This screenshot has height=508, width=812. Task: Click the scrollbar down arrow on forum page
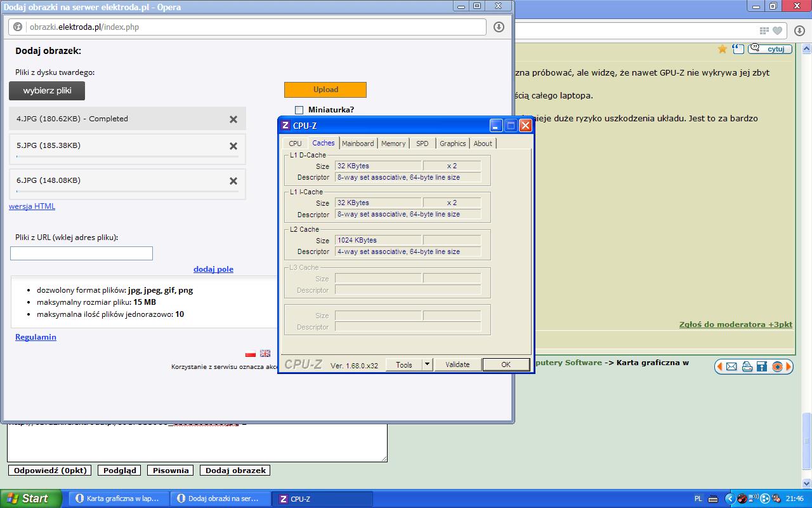807,483
